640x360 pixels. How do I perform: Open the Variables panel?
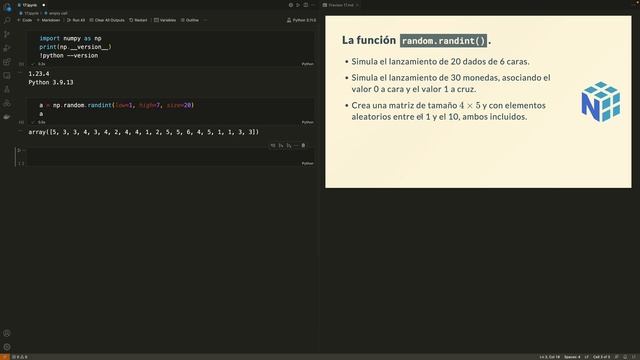(165, 20)
